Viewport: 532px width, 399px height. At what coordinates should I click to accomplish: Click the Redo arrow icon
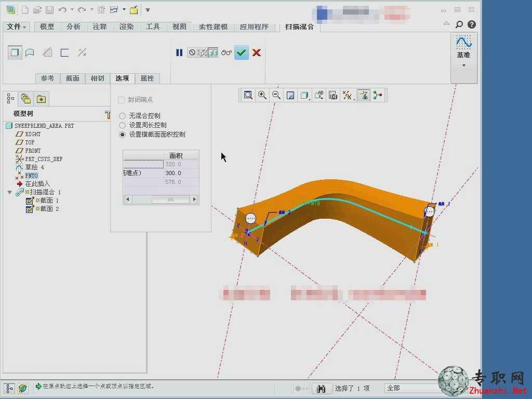click(x=82, y=9)
